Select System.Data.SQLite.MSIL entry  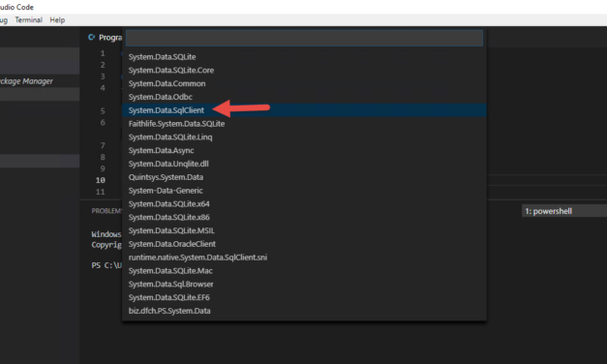(304, 230)
